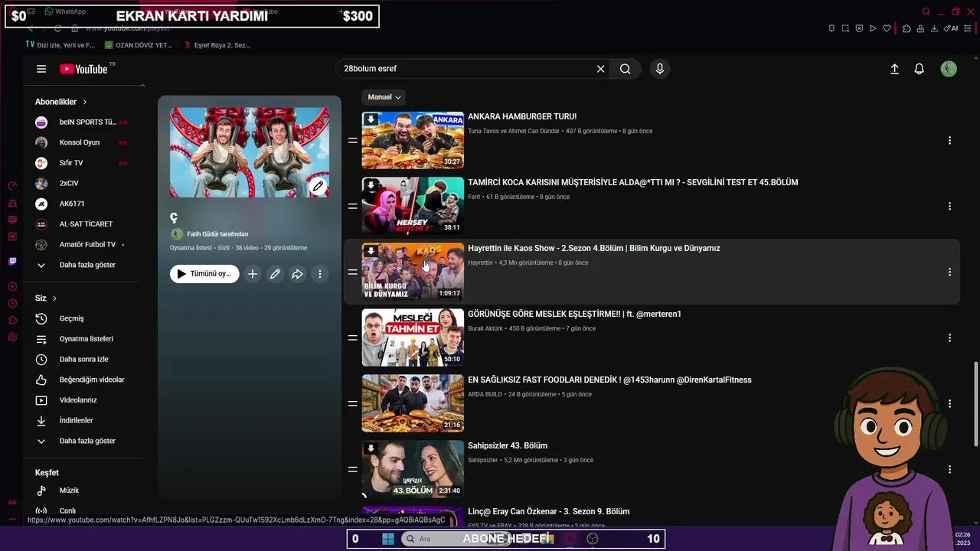The height and width of the screenshot is (551, 980).
Task: Open the Linç@ Eray Can Özkenar video title
Action: (x=548, y=512)
